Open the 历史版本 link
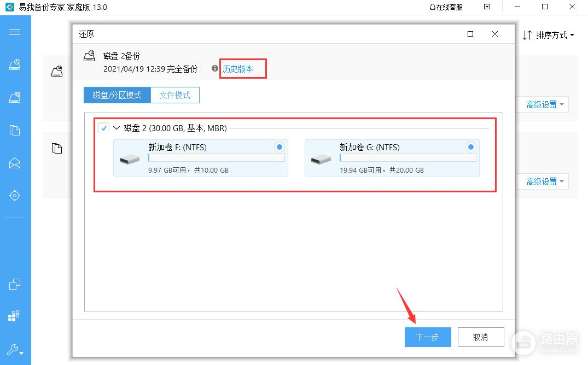Screen dimensions: 588x365 tap(238, 69)
